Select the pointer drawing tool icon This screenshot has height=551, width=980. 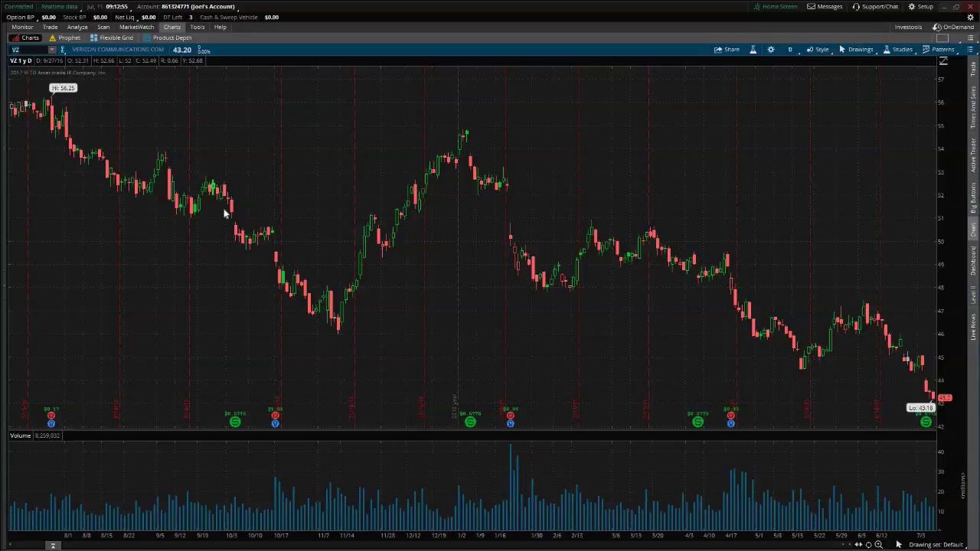pos(899,544)
